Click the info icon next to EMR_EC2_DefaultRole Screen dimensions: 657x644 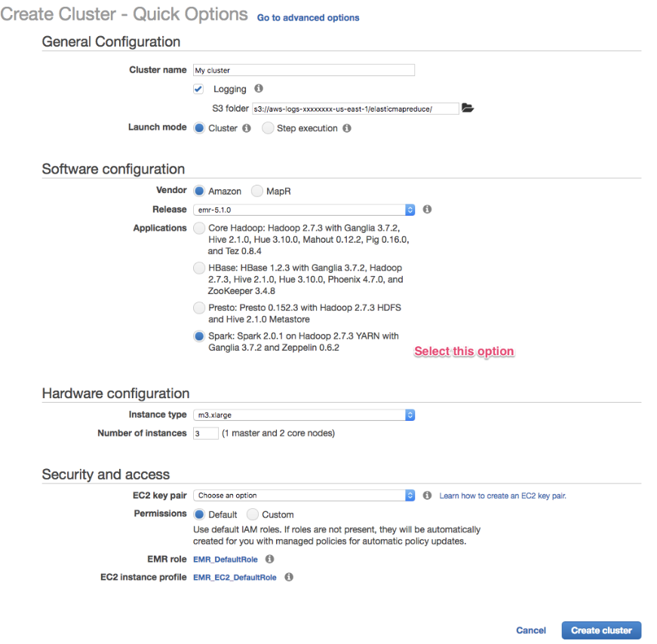coord(288,578)
